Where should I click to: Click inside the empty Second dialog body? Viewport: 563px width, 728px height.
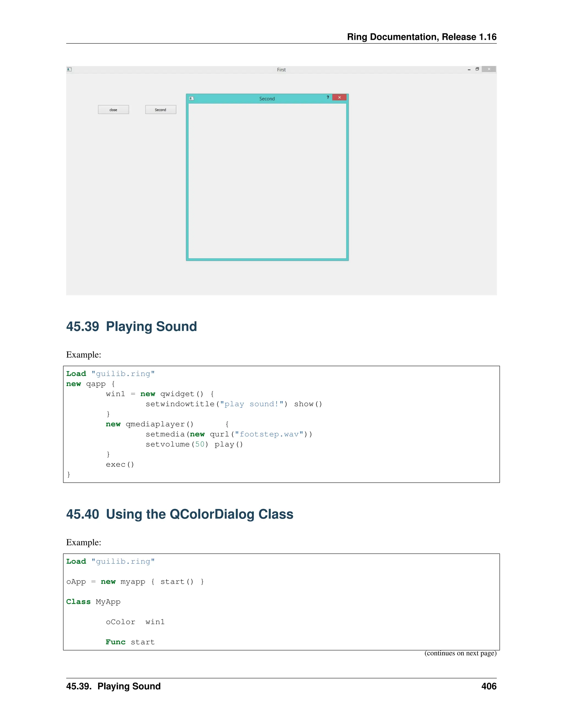point(267,181)
